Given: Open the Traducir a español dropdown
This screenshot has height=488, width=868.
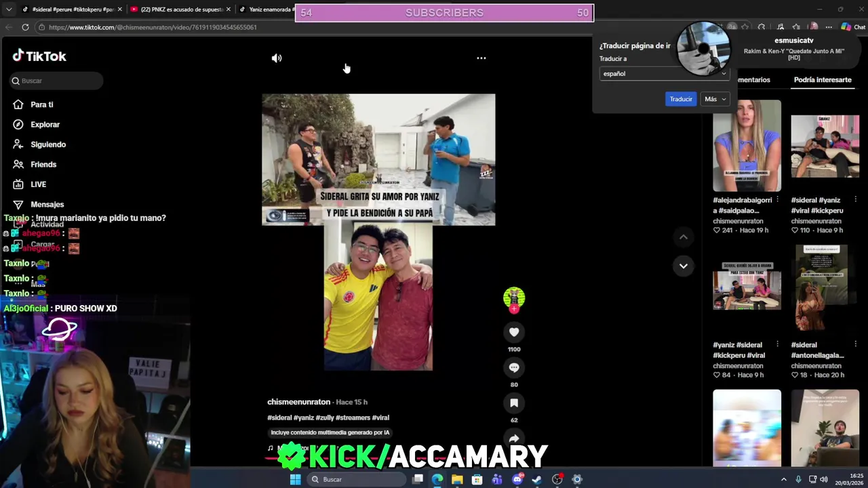Looking at the screenshot, I should pyautogui.click(x=664, y=73).
